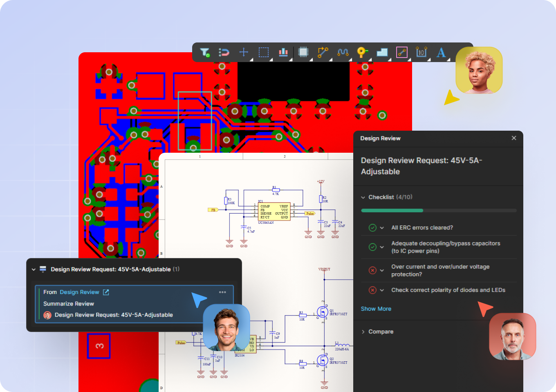Open the 'Design Review' link in comment
Viewport: 556px width, 392px height.
(x=80, y=292)
